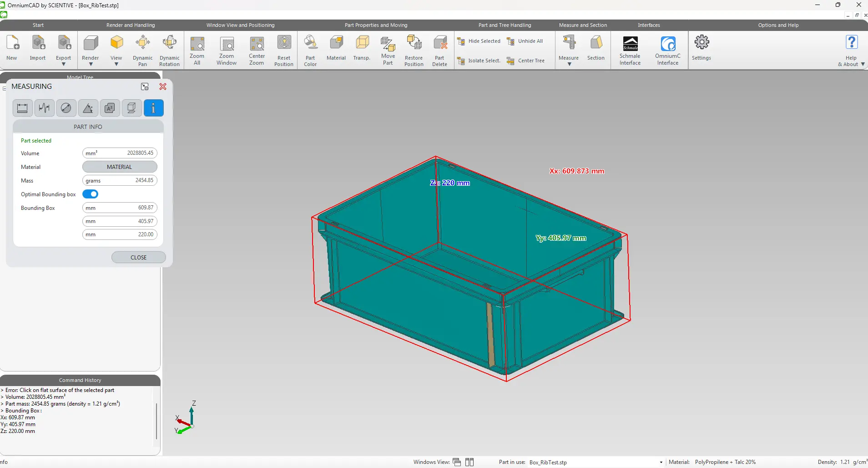This screenshot has height=468, width=868.
Task: Toggle the Optimal Bounding box switch
Action: [x=91, y=194]
